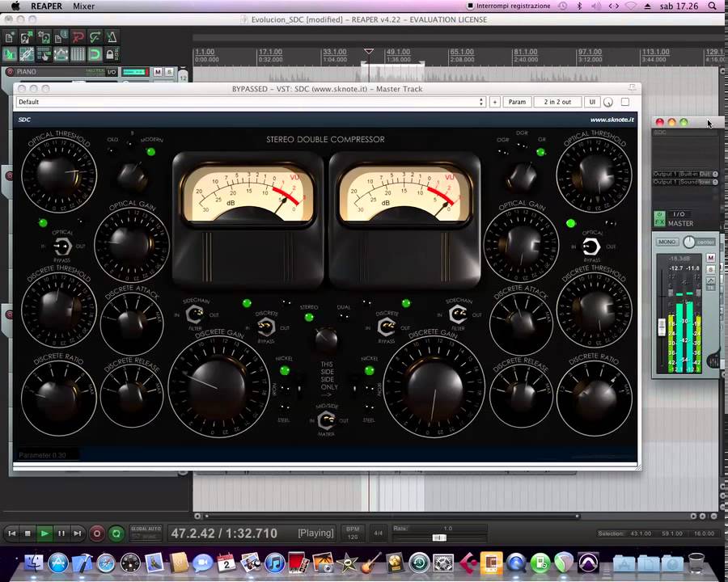
Task: Toggle left OPTICAL in/out bypass switch
Action: pyautogui.click(x=62, y=247)
